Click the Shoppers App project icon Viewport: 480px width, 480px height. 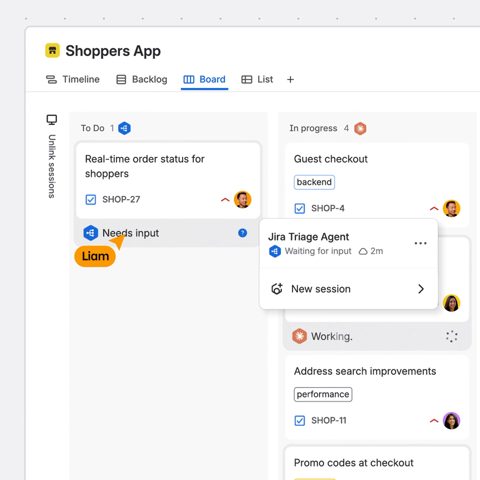[x=52, y=51]
